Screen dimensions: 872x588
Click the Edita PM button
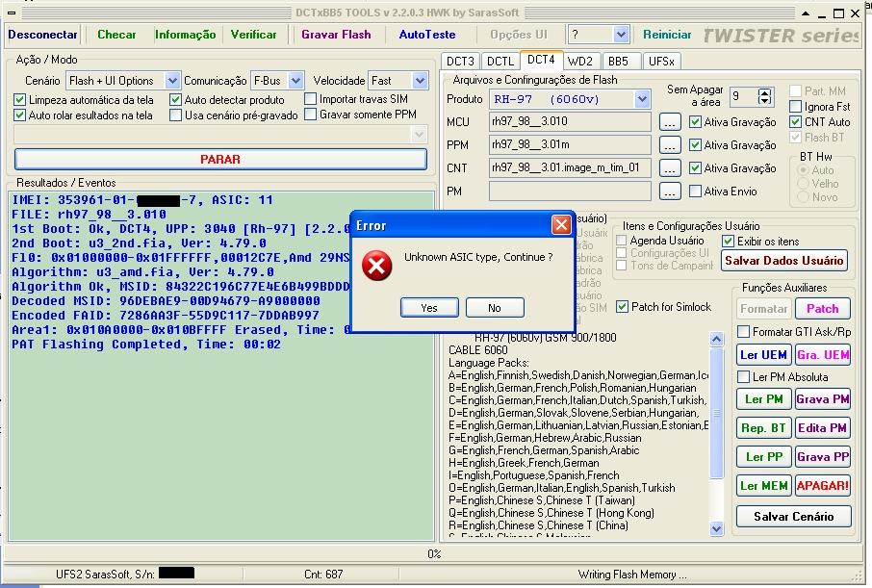click(x=823, y=428)
